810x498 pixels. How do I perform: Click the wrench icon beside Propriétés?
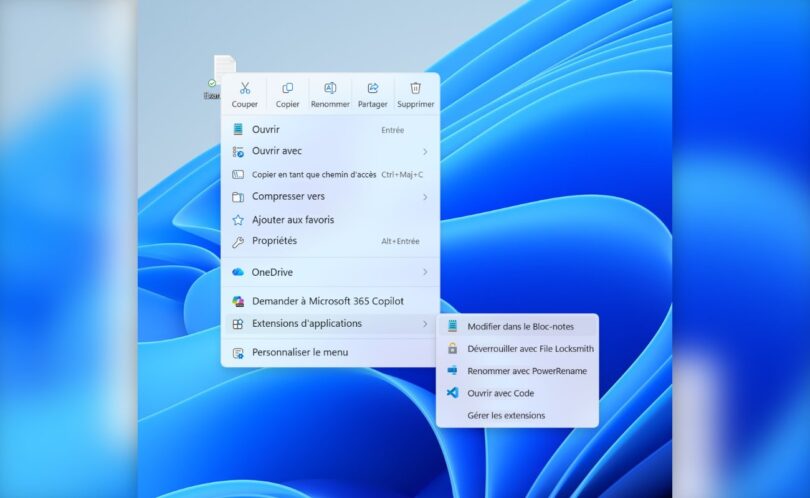[238, 242]
